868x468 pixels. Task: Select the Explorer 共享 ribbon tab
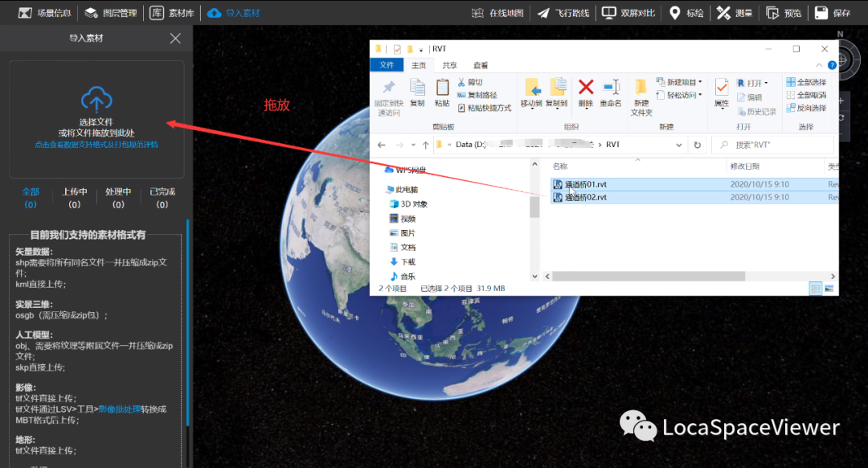(449, 65)
